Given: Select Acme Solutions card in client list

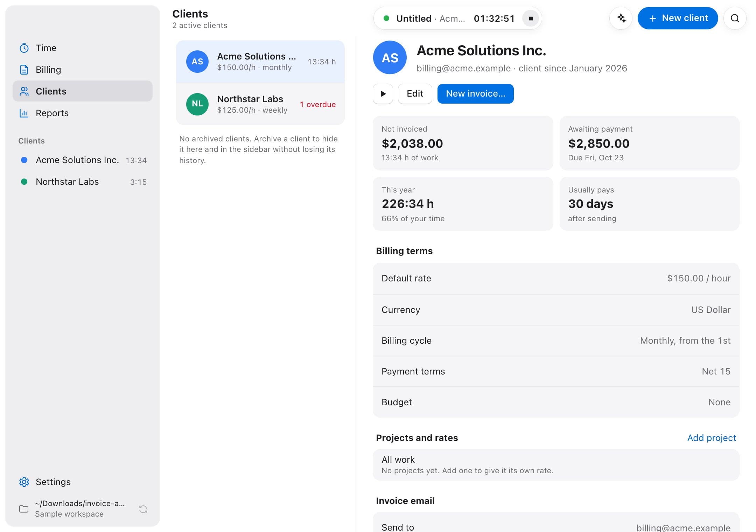Looking at the screenshot, I should coord(260,62).
